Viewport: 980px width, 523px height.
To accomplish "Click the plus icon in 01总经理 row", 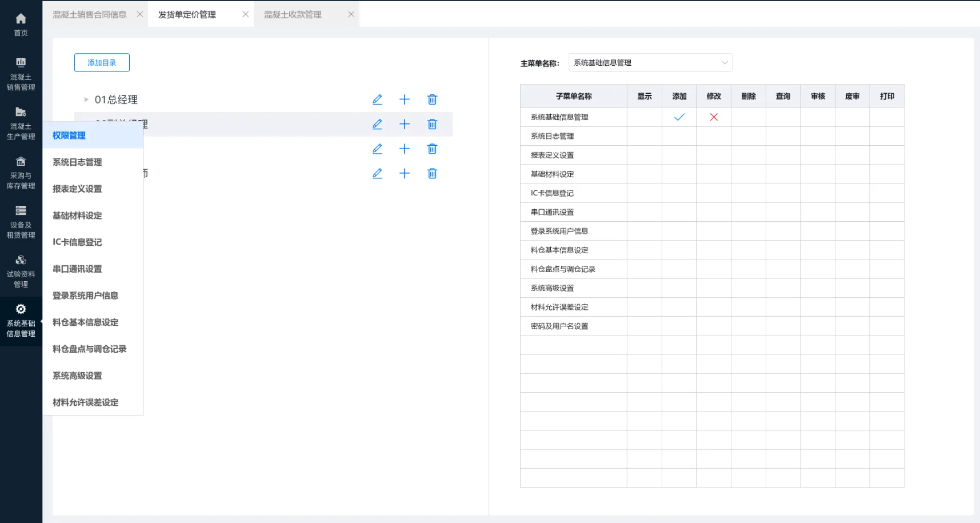I will (x=405, y=99).
